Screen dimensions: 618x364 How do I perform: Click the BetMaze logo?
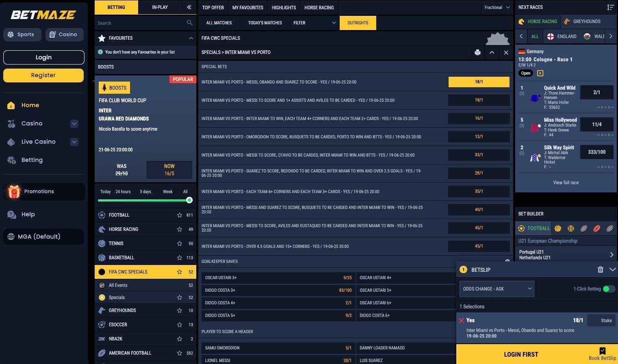point(43,15)
